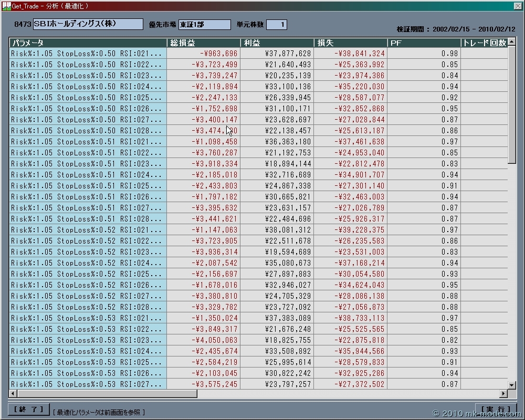This screenshot has width=525, height=420.
Task: Click the horizontal scrollbar right arrow
Action: pyautogui.click(x=503, y=393)
